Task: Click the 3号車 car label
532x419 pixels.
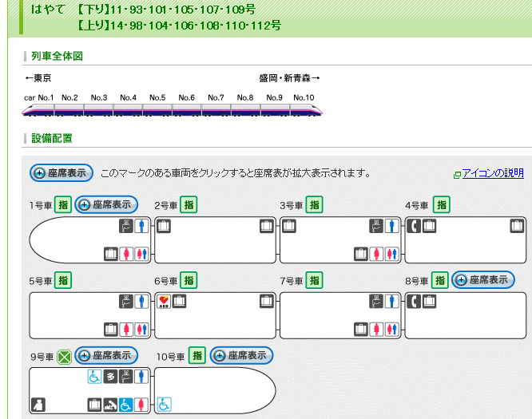Action: tap(292, 205)
